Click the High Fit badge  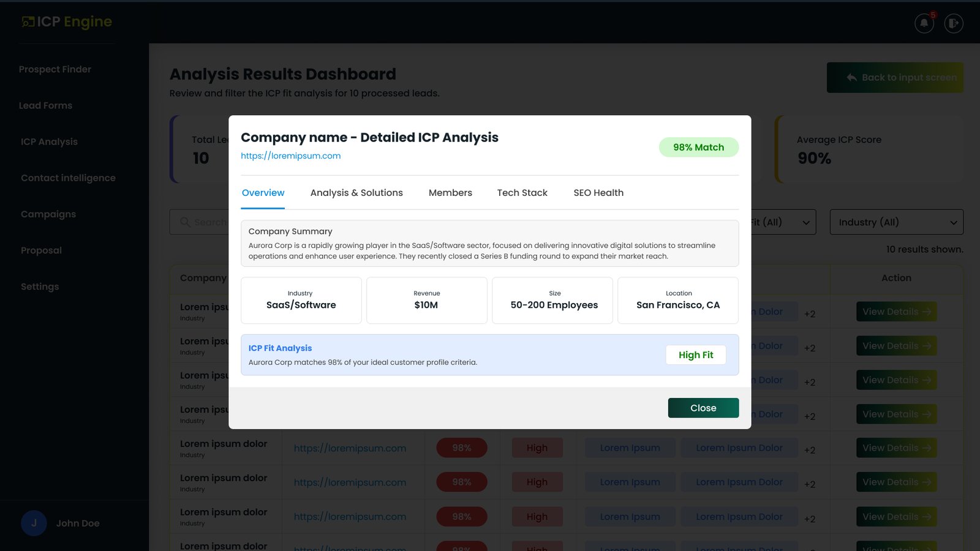[x=696, y=355]
